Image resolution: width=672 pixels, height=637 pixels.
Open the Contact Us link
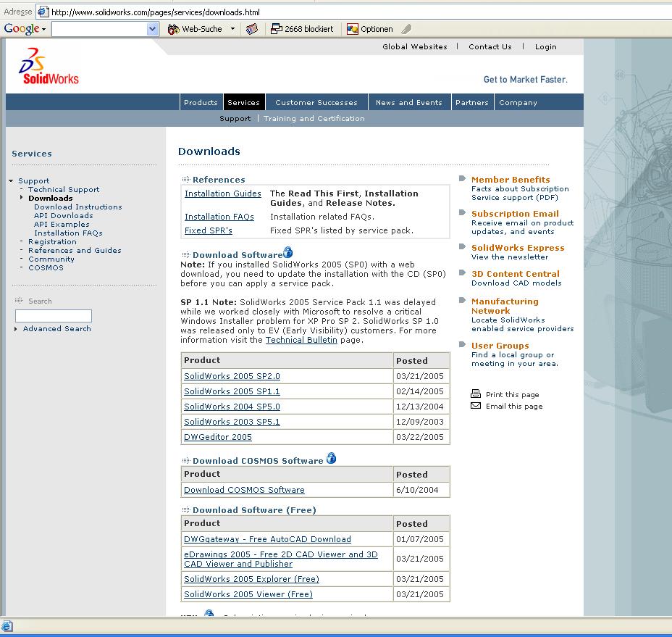click(490, 47)
